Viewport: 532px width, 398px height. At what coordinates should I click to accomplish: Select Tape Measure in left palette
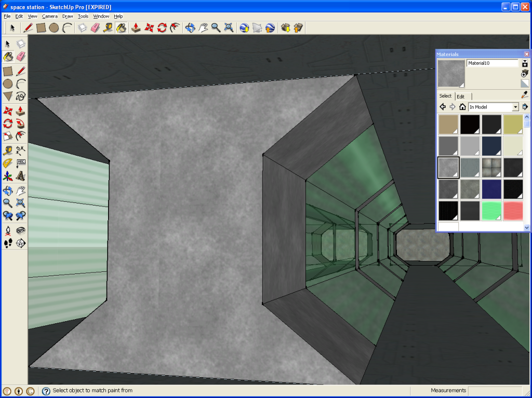8,150
